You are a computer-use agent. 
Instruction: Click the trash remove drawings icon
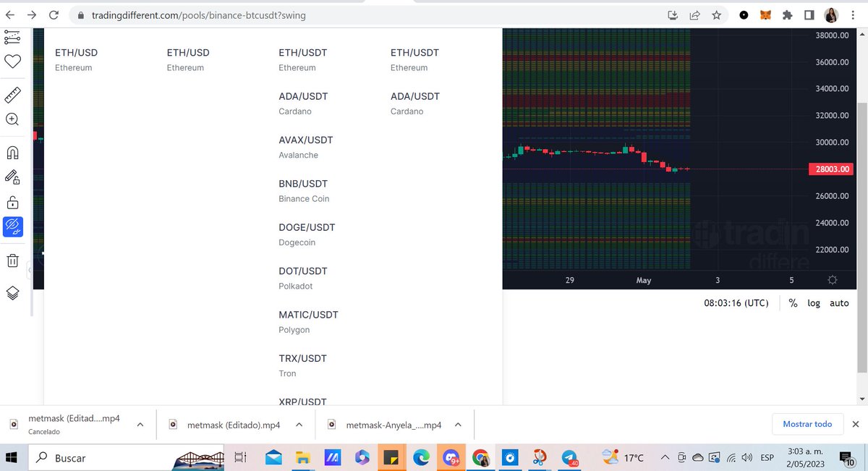click(12, 260)
